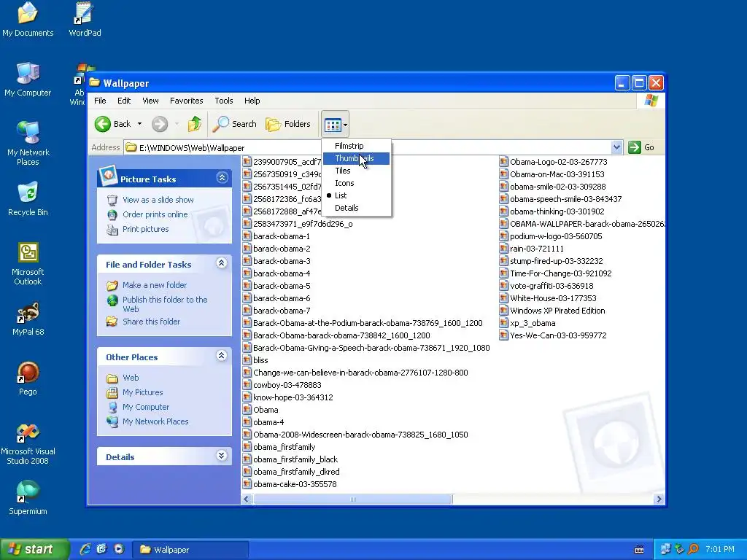Open the Back button history dropdown
Screen dimensions: 747x560
point(139,124)
